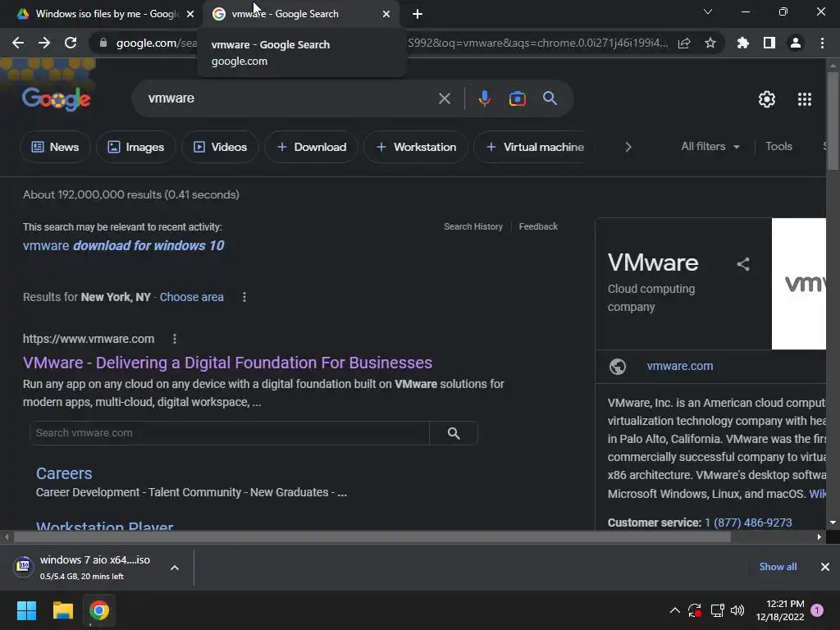Open the notification badge in the taskbar

[x=817, y=610]
